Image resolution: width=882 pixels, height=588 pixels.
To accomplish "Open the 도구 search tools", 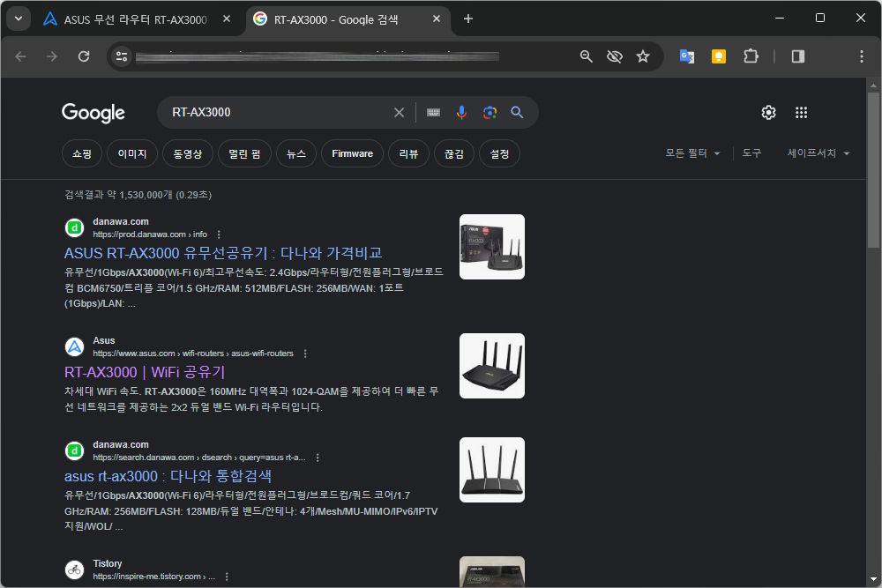I will (751, 153).
